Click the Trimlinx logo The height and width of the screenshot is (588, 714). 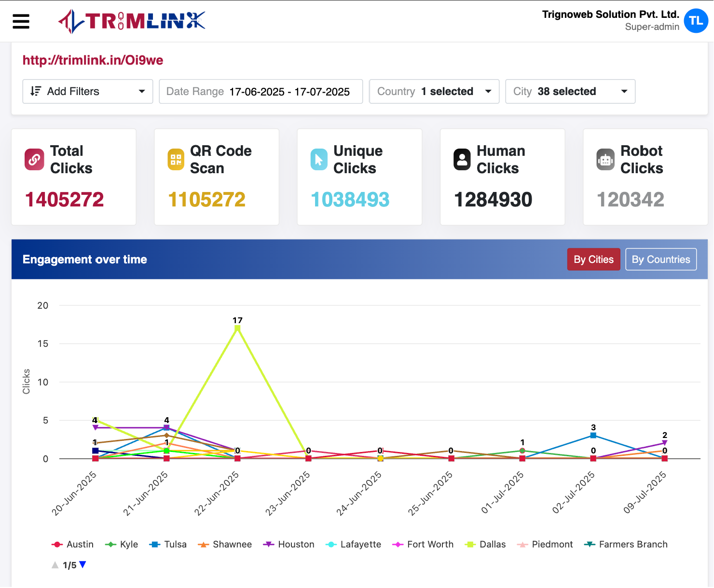131,21
